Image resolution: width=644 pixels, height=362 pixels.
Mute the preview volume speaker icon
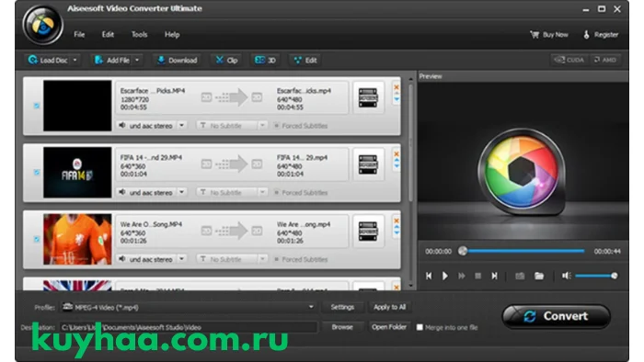567,276
